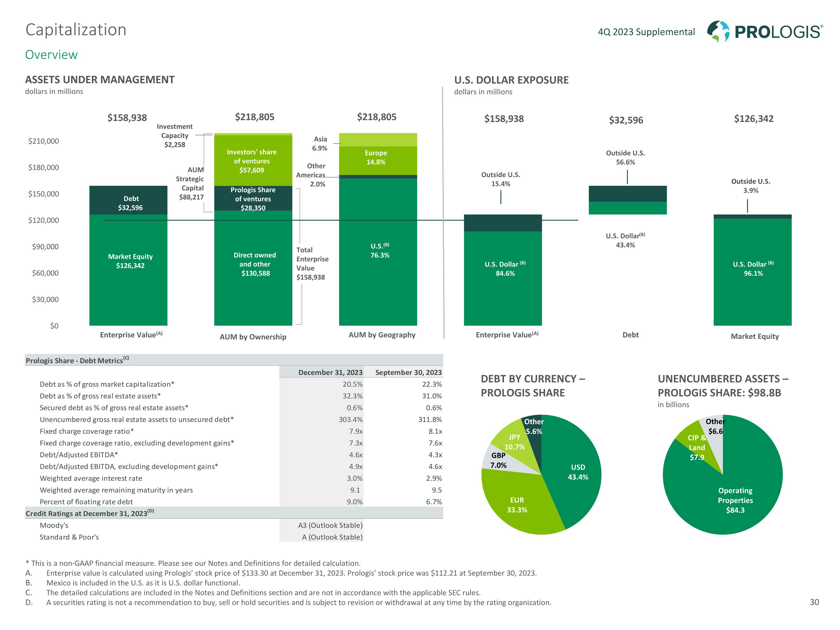Image resolution: width=840 pixels, height=630 pixels.
Task: Click the December 31, 2023 column header
Action: [330, 372]
